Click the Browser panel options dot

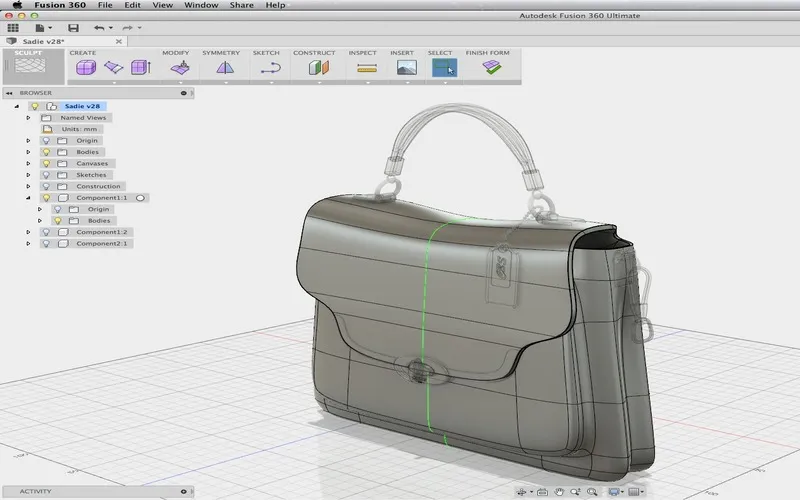coord(183,93)
